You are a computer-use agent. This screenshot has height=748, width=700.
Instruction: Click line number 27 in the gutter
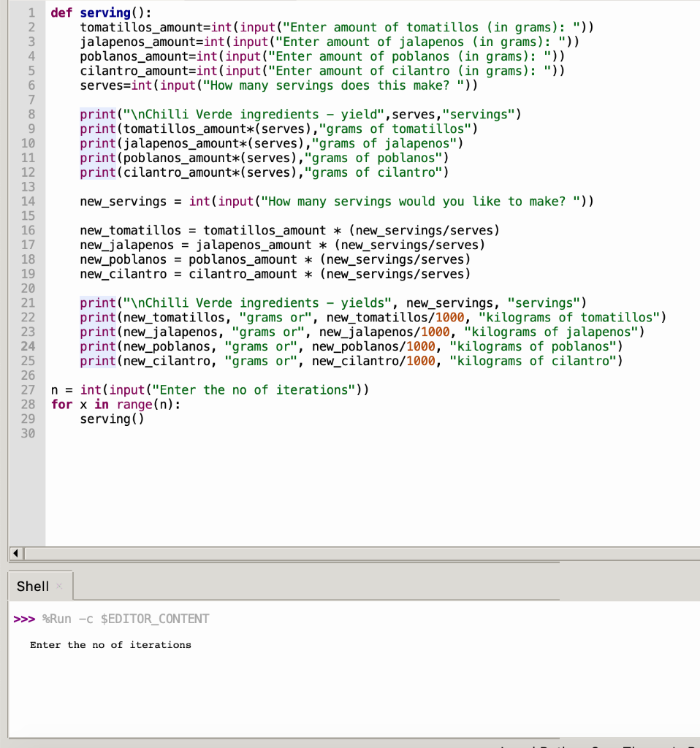click(x=28, y=389)
